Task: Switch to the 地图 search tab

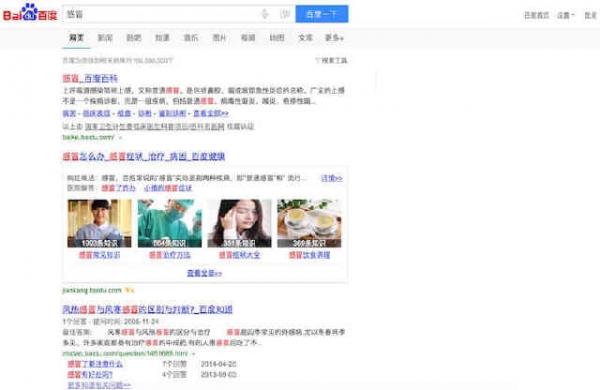Action: 277,38
